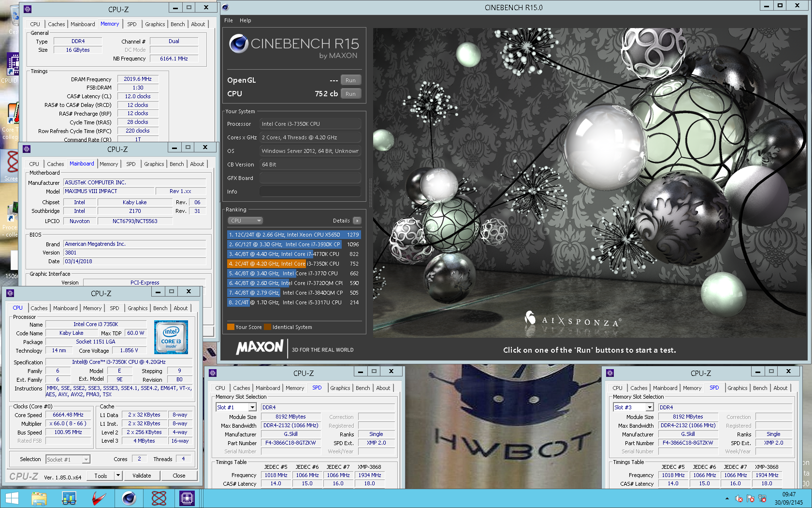The image size is (812, 508).
Task: Click the Cinebench window title icon
Action: [x=225, y=7]
